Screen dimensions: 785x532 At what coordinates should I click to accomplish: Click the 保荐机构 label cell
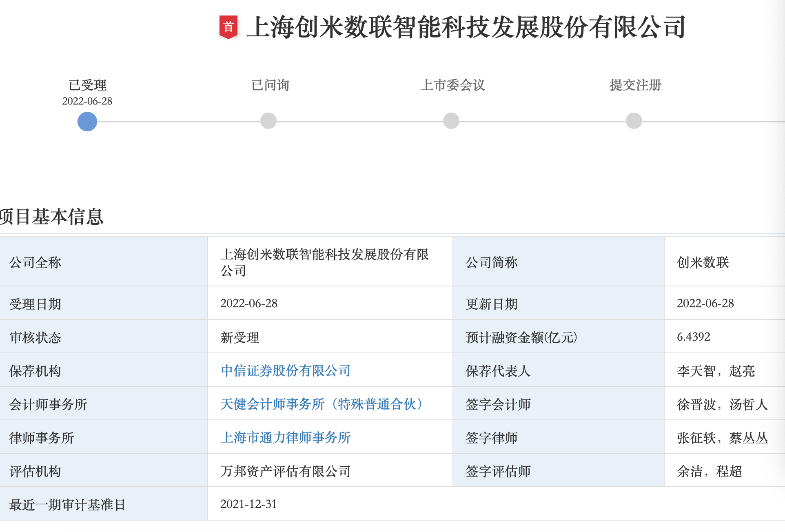[104, 370]
